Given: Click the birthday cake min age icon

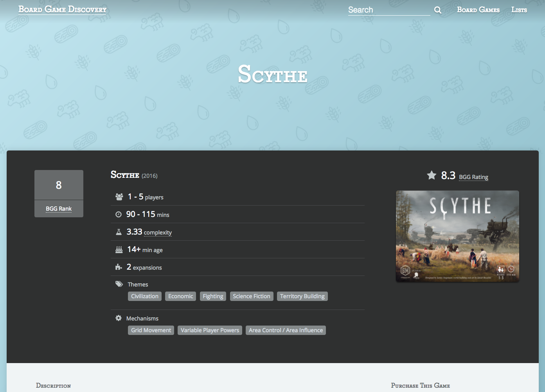Looking at the screenshot, I should [119, 250].
